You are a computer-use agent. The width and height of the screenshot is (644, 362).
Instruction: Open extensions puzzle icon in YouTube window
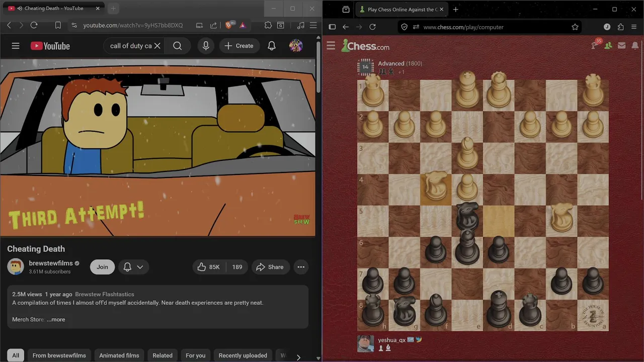click(268, 25)
